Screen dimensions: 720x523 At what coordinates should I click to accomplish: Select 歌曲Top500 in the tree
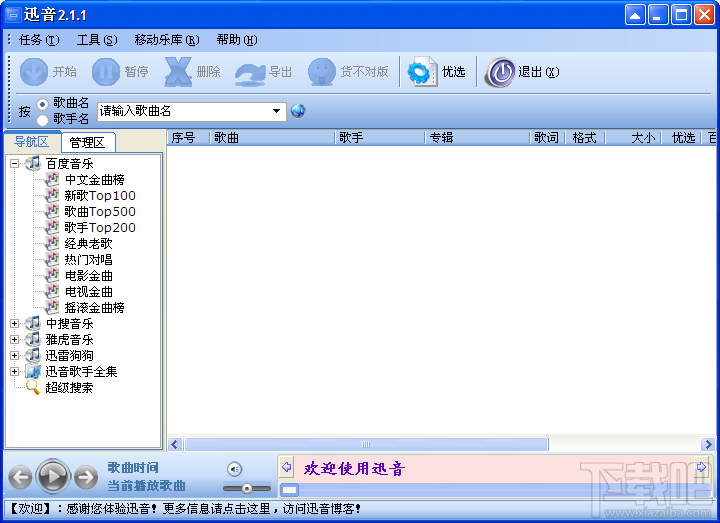click(x=100, y=211)
